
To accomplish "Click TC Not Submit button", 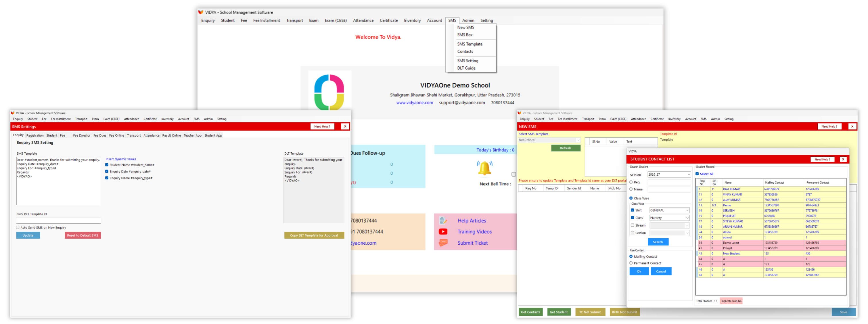I will [x=590, y=312].
